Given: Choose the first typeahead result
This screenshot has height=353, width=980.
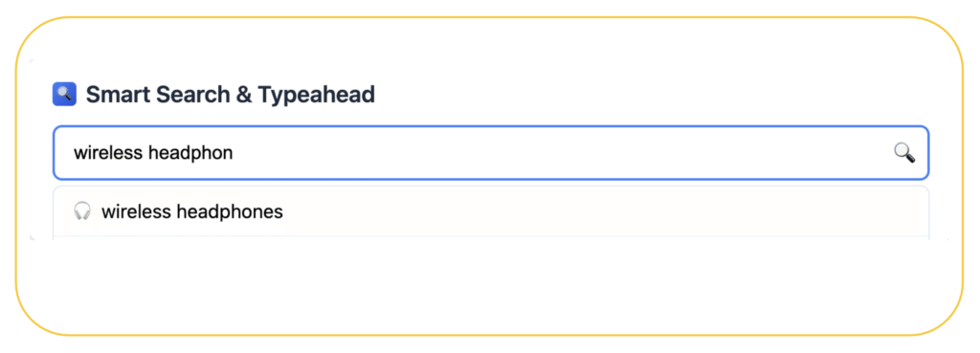Looking at the screenshot, I should tap(491, 211).
